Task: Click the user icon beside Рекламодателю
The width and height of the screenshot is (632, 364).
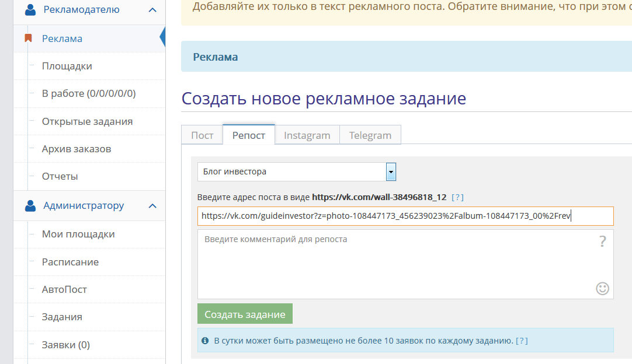Action: pos(30,10)
